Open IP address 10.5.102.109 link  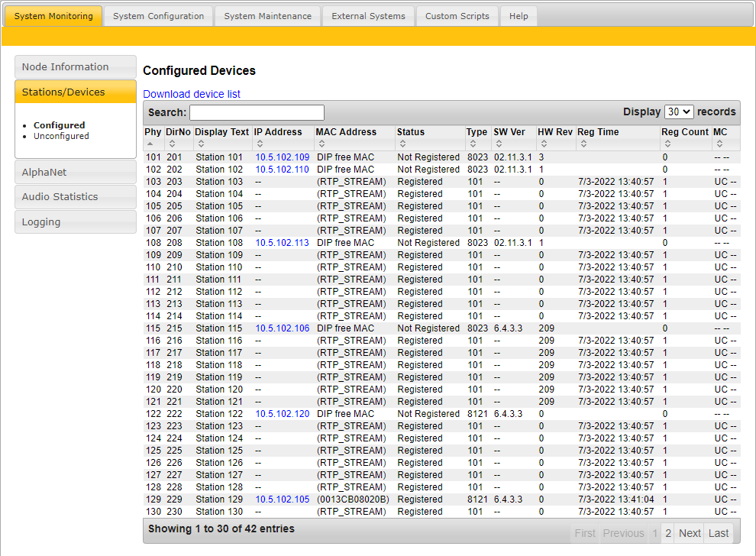tap(282, 157)
